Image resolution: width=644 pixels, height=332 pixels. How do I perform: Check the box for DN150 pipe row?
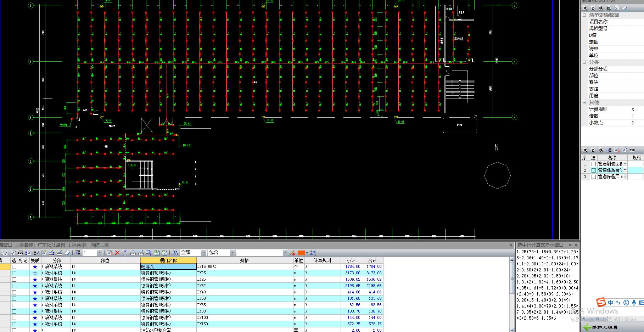(x=14, y=324)
